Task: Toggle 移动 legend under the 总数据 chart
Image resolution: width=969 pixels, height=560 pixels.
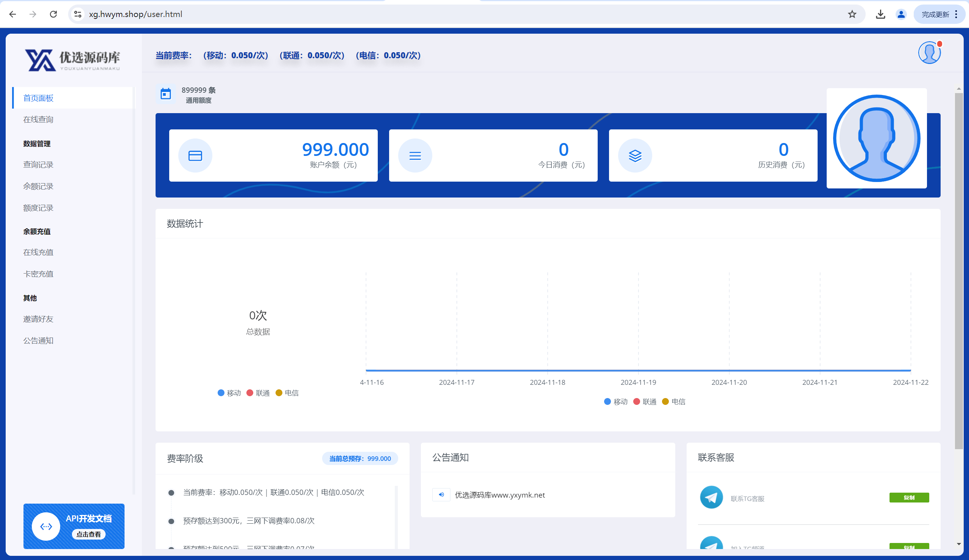Action: coord(229,393)
